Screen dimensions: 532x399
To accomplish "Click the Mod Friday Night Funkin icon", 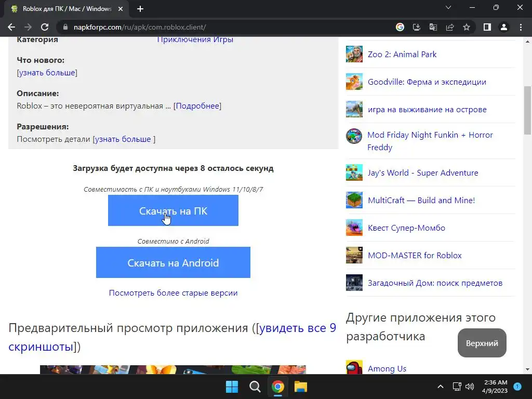I will (x=354, y=137).
